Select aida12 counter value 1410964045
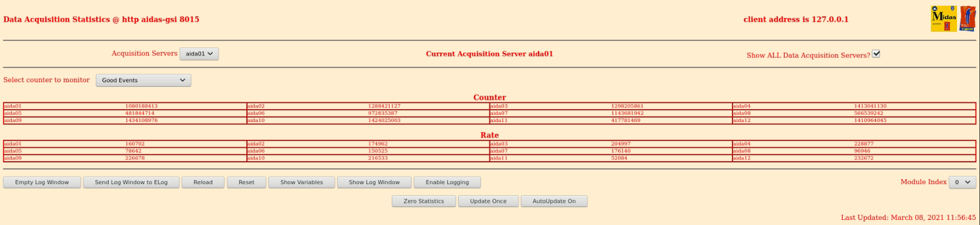This screenshot has width=980, height=225. click(x=870, y=120)
